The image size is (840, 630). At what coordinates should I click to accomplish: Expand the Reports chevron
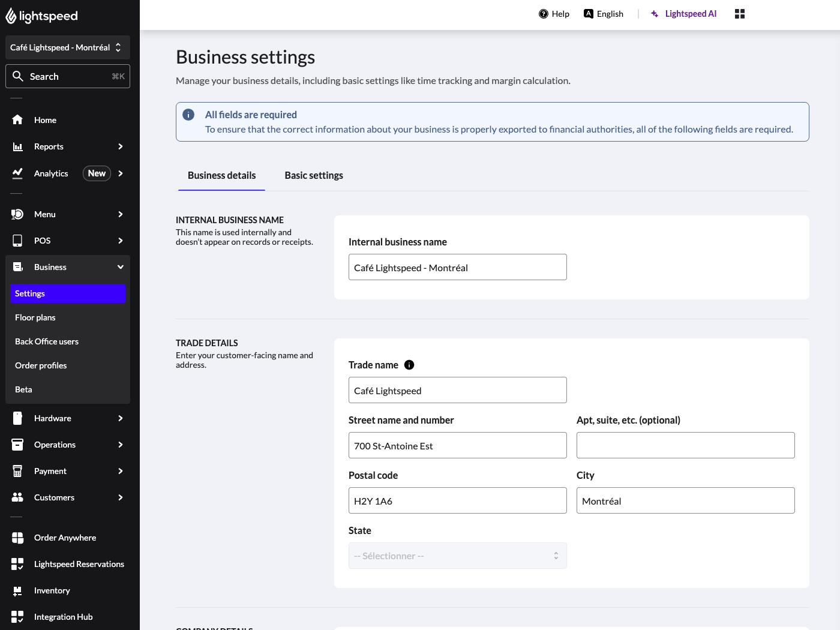(x=121, y=146)
